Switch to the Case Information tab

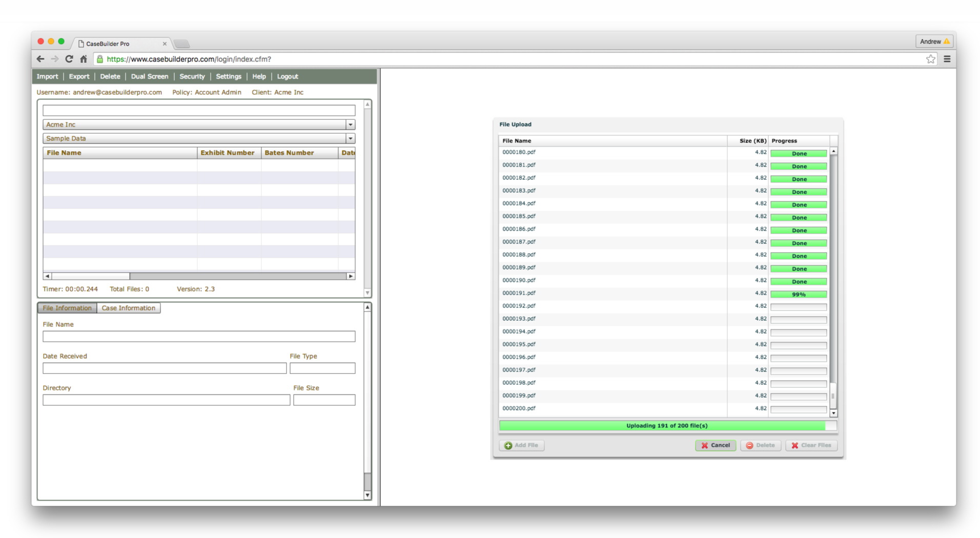[x=128, y=308]
